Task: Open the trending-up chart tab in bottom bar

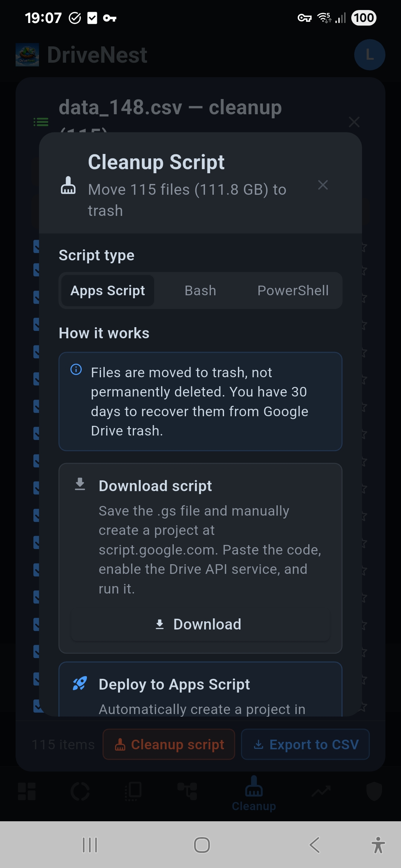Action: coord(321,792)
